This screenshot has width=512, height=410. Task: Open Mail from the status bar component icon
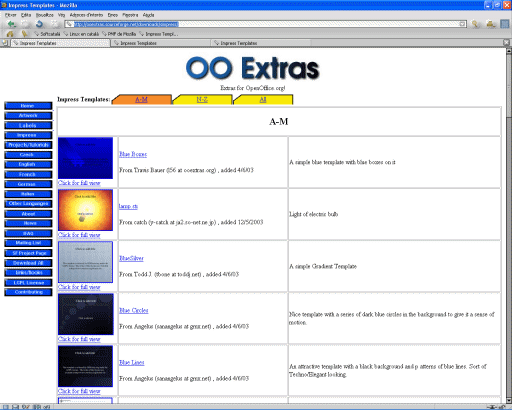pos(16,407)
